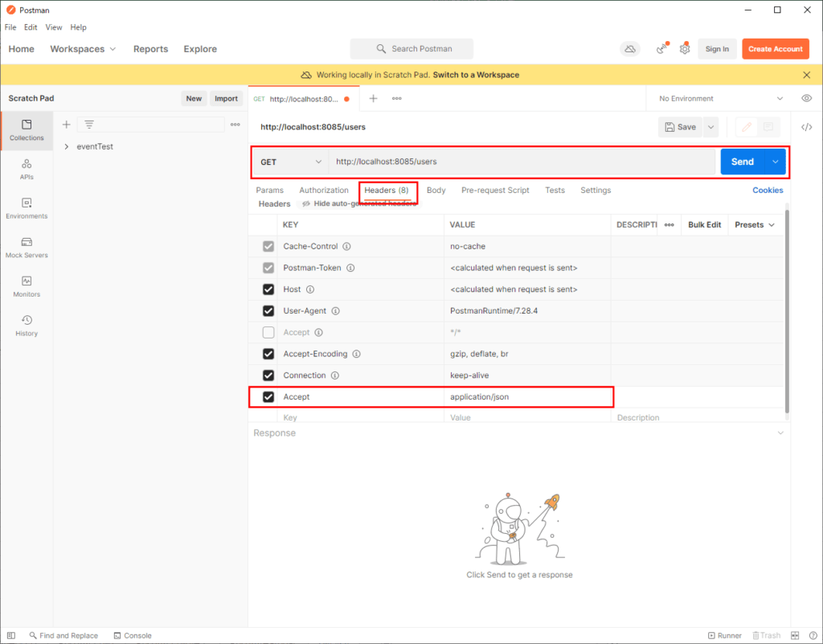This screenshot has height=644, width=823.
Task: Open the GET method dropdown
Action: [291, 162]
